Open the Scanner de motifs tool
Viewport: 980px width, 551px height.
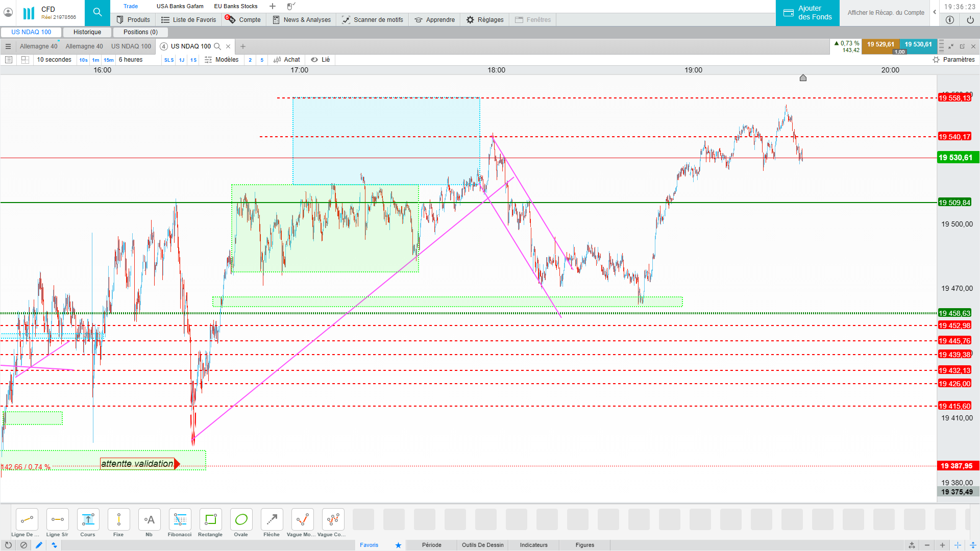pyautogui.click(x=373, y=20)
